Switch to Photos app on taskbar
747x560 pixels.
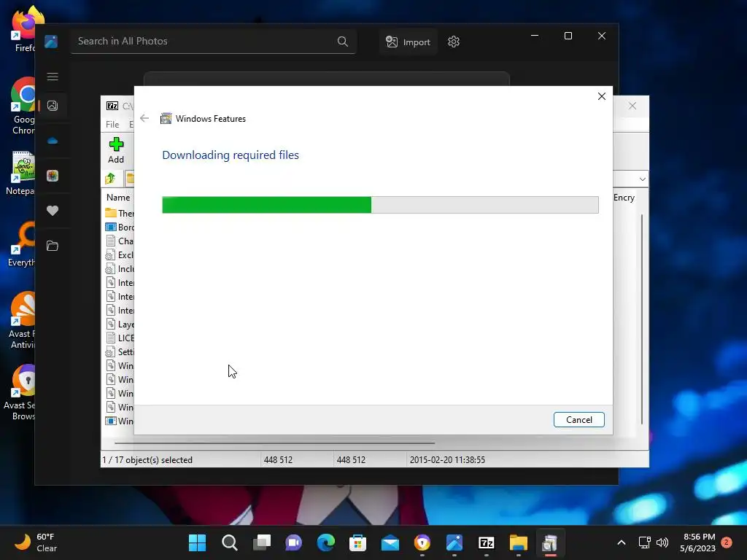point(454,542)
